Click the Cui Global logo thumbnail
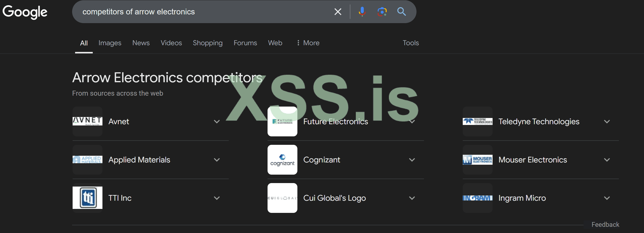The image size is (644, 233). (282, 198)
